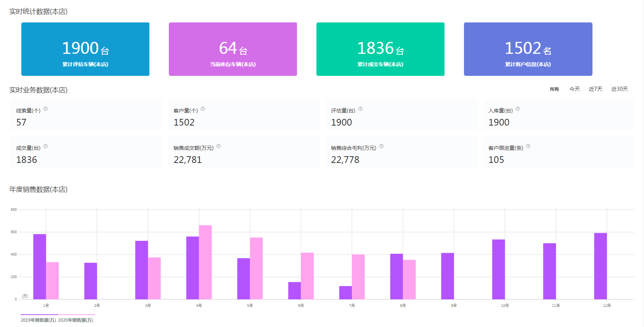This screenshot has width=644, height=327.
Task: Click the 2019 sales bar for 8月
Action: click(397, 277)
